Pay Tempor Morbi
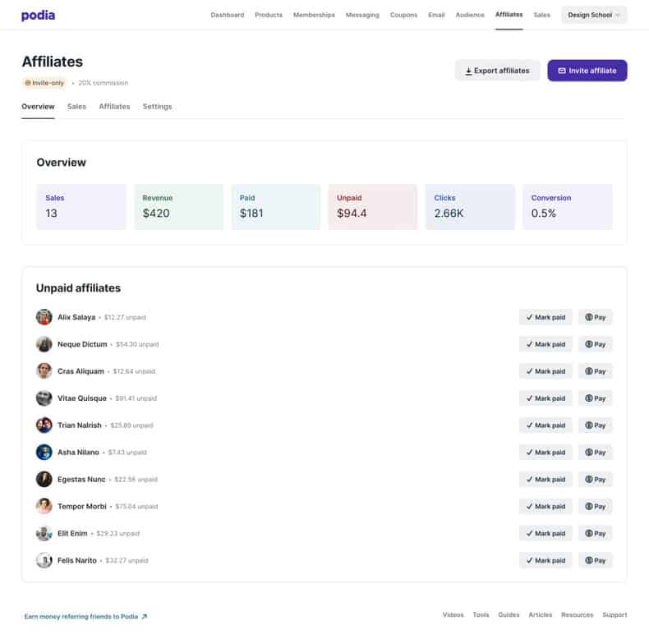This screenshot has width=649, height=644. (596, 506)
